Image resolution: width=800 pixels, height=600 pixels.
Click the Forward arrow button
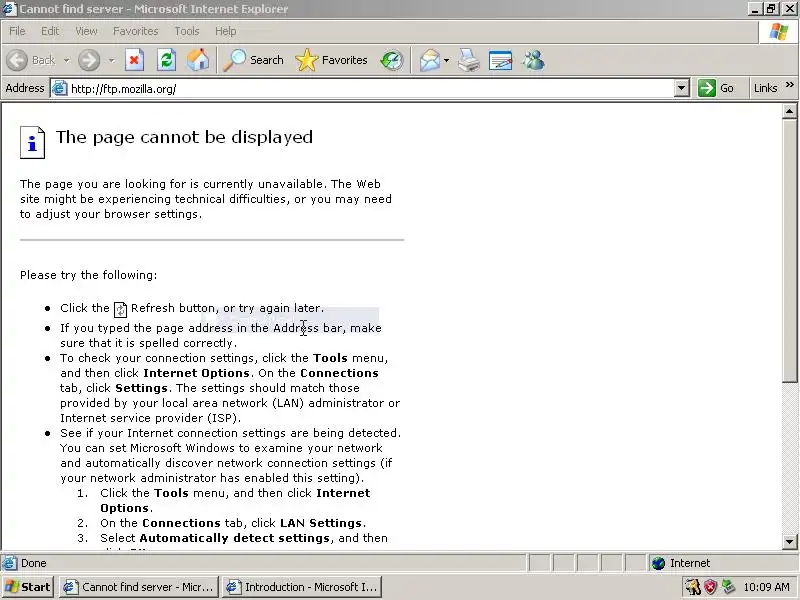pyautogui.click(x=89, y=60)
